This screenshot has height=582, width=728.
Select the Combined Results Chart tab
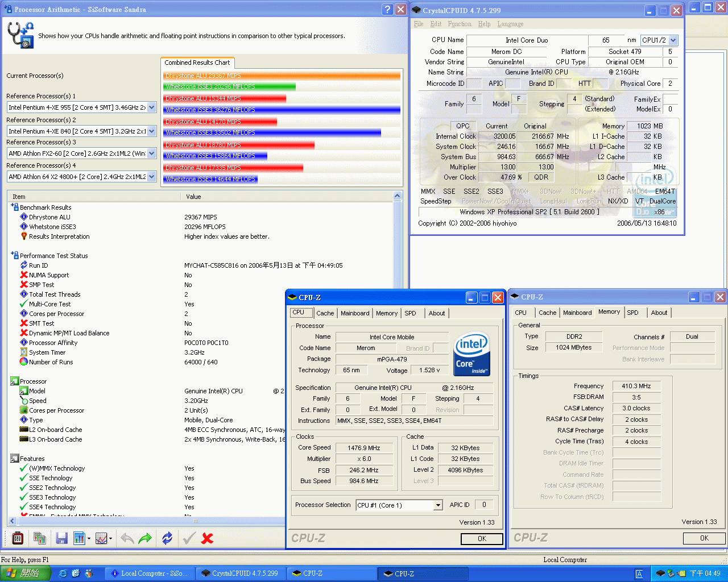pyautogui.click(x=197, y=63)
